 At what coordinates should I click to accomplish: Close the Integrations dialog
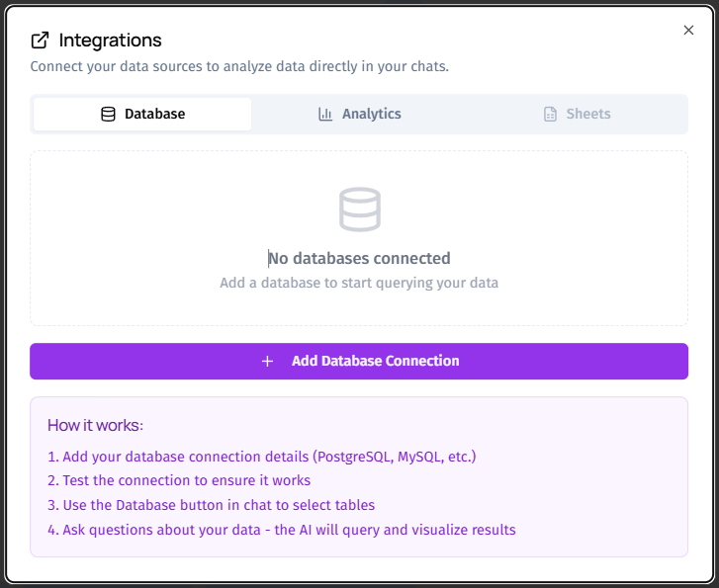(x=688, y=31)
